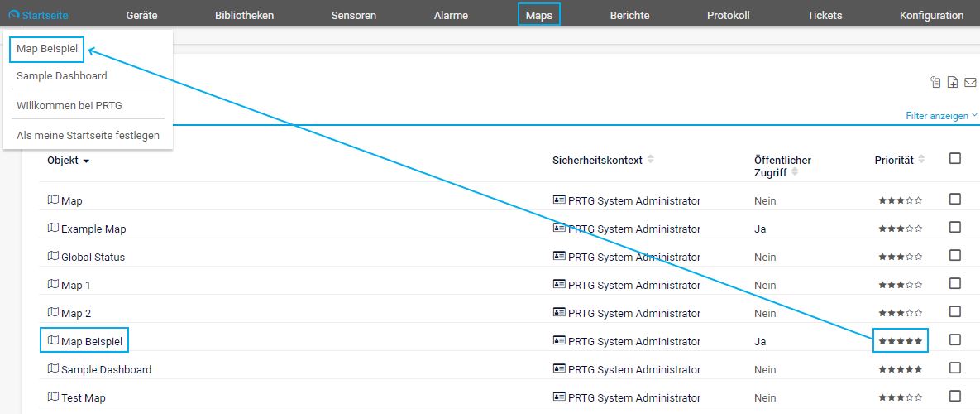
Task: Click the map icon beside Test Map
Action: point(54,397)
